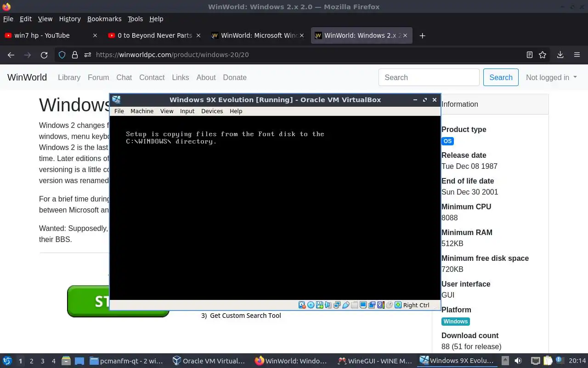Click the CPU virtualization indicator in VirtualBox status bar
This screenshot has height=368, width=588.
pos(380,305)
